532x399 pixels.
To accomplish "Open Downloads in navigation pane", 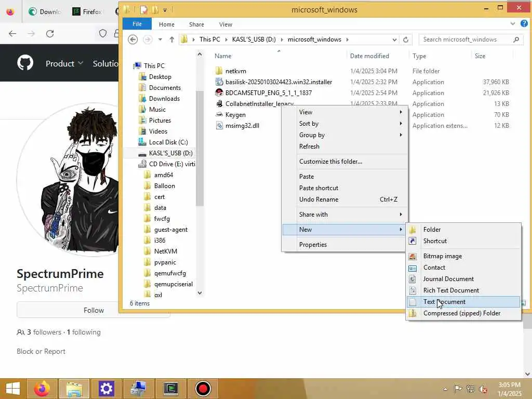I will coord(164,98).
